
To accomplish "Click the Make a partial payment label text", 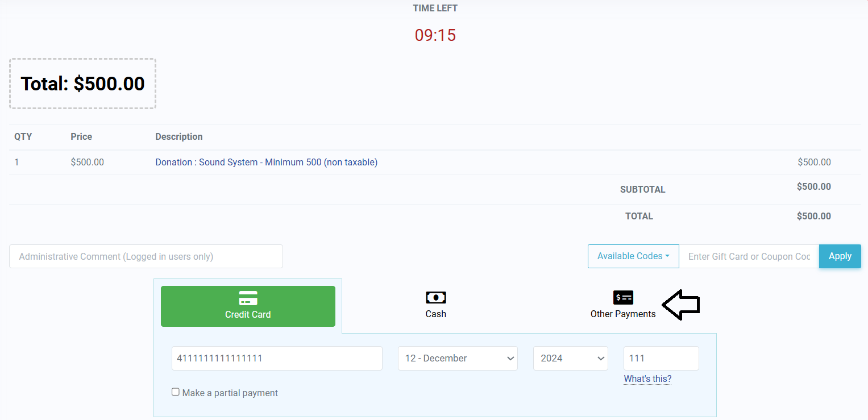I will 230,393.
